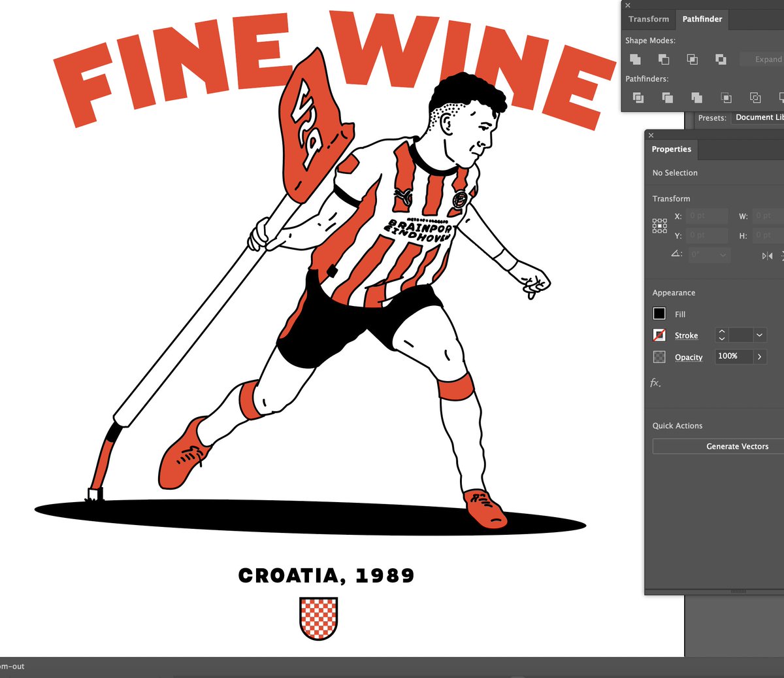Click the CROATIA, 1989 text on canvas

coord(326,575)
